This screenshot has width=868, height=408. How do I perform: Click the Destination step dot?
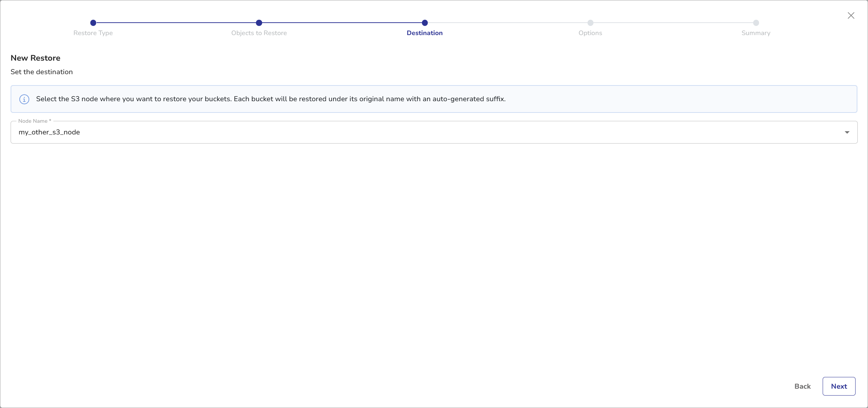[x=424, y=23]
